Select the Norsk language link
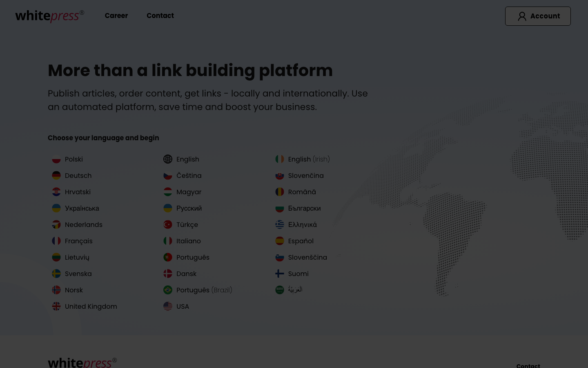 pos(74,290)
